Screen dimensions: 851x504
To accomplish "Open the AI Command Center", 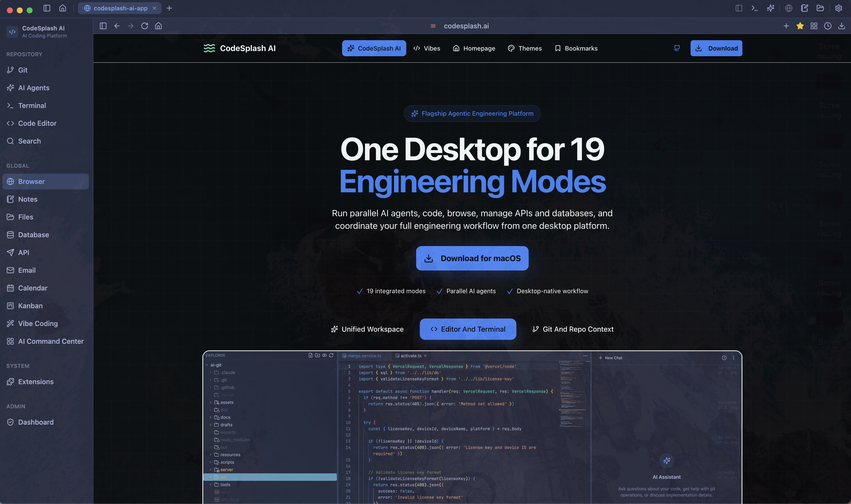I will (x=51, y=341).
